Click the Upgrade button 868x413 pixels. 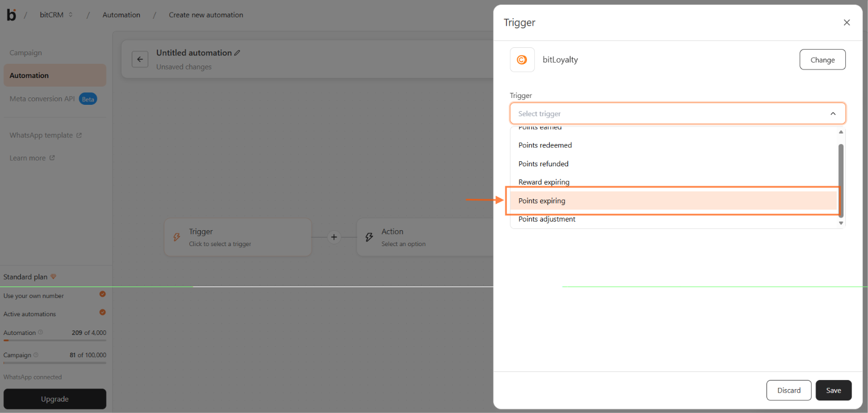(55, 399)
